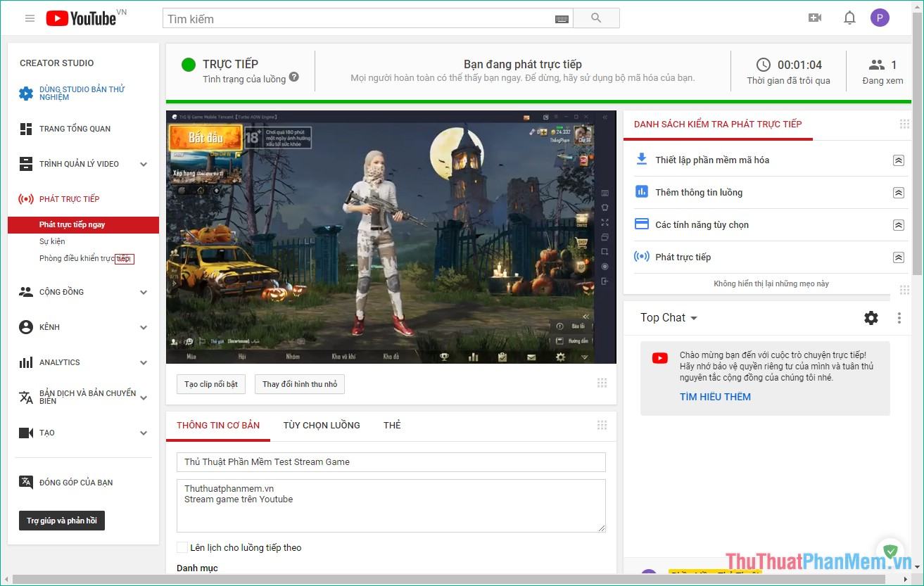Viewport: 924px width, 586px height.
Task: Switch to the Thẻ tab
Action: coord(392,425)
